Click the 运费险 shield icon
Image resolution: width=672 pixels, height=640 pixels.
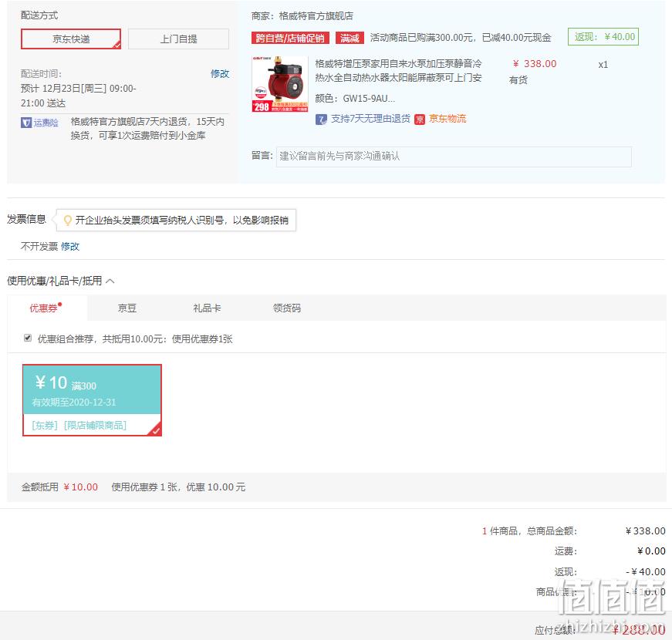(x=26, y=123)
